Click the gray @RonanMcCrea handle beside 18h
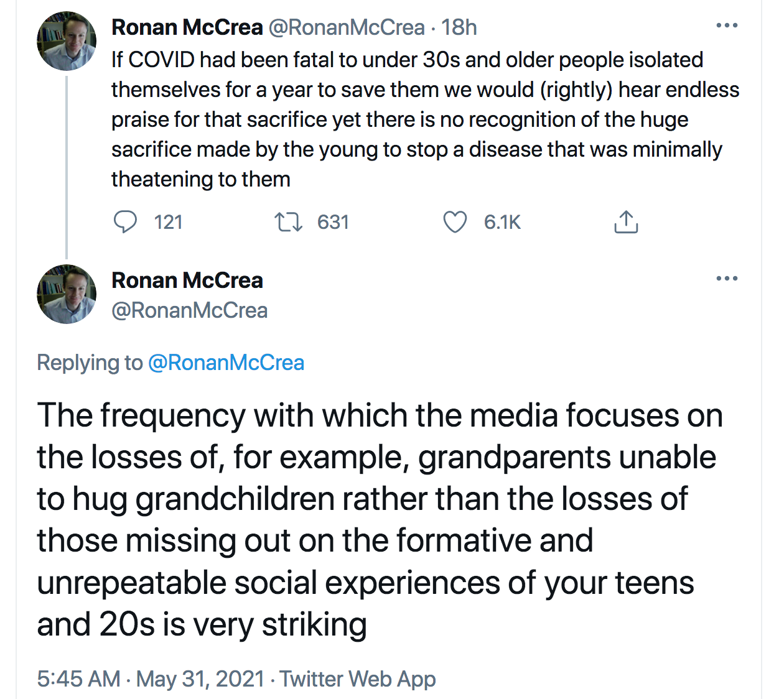Screen dimensions: 784x699 [x=347, y=27]
